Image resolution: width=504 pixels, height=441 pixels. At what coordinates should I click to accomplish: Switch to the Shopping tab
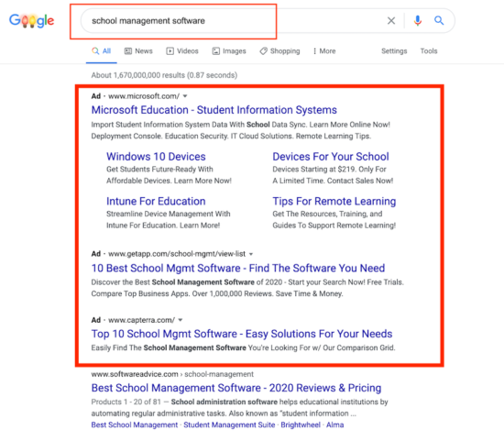point(279,51)
